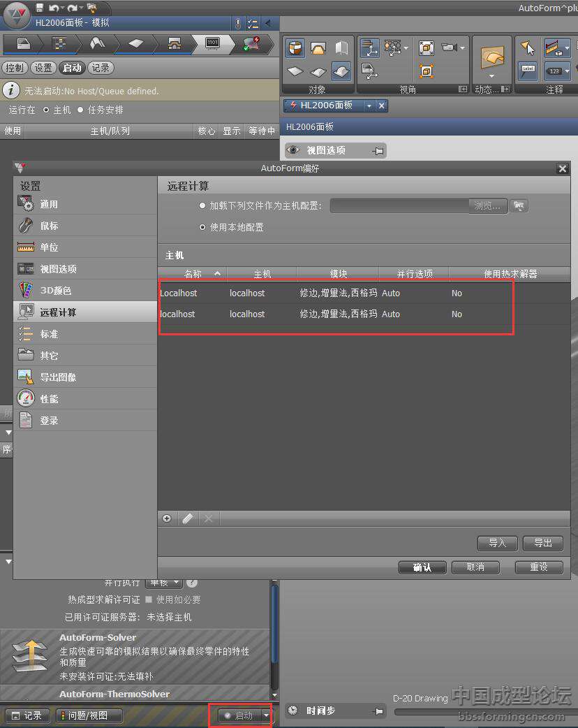Switch to the 设置 tab

[43, 68]
